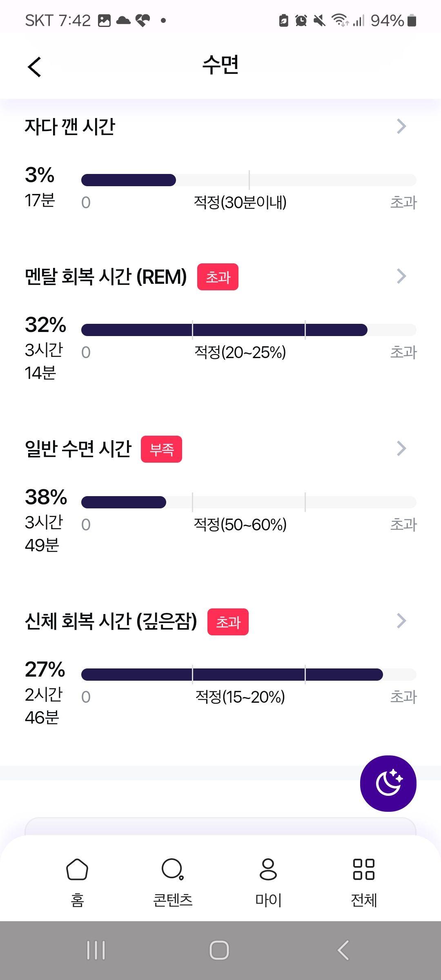This screenshot has width=441, height=980.
Task: Tap the 초과 badge next to 깊은잠
Action: [x=228, y=622]
